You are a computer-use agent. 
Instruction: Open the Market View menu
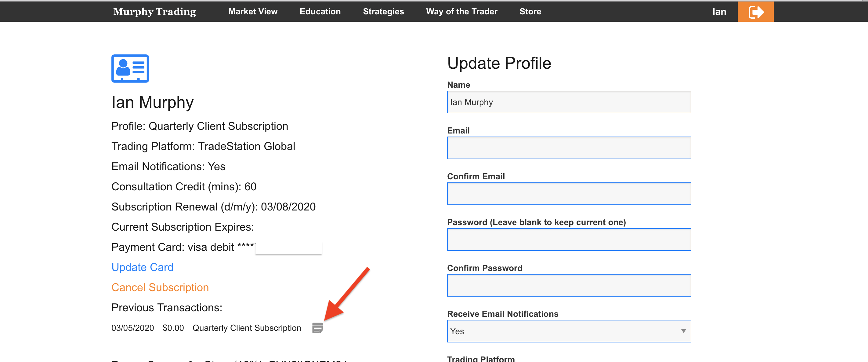[253, 12]
